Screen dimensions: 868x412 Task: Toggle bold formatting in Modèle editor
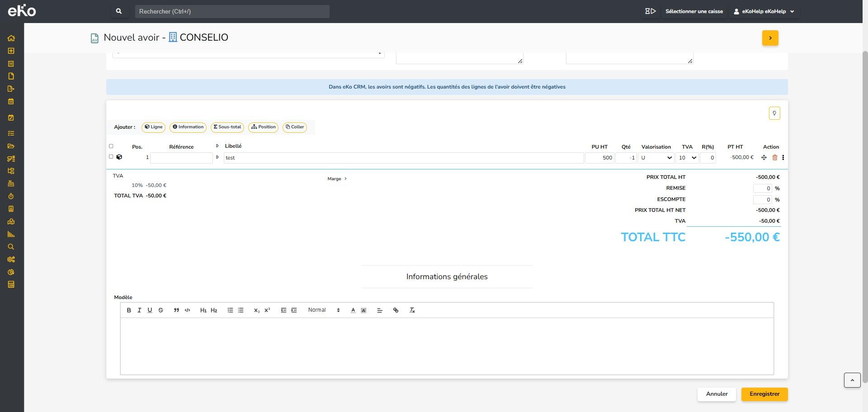click(x=129, y=310)
